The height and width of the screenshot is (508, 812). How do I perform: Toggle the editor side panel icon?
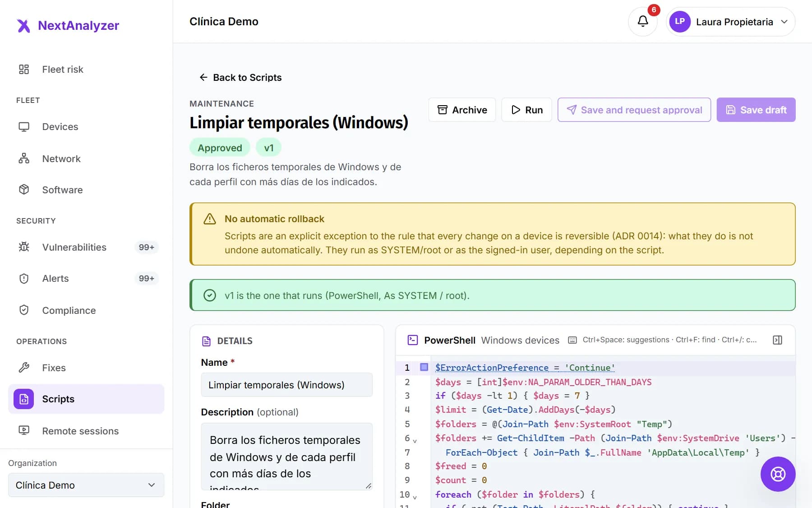[777, 340]
